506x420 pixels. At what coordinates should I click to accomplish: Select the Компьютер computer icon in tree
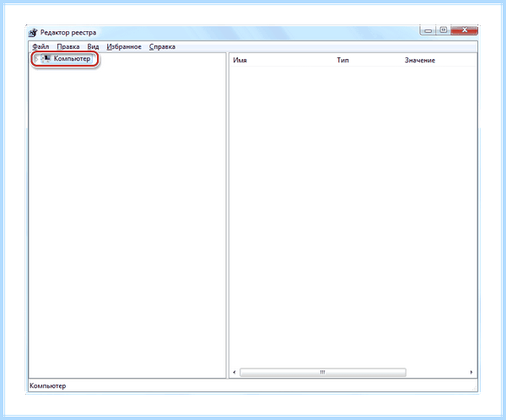pyautogui.click(x=46, y=58)
